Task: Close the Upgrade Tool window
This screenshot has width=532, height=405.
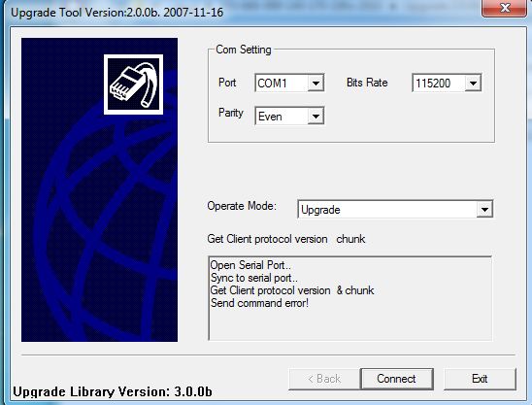Action: point(505,8)
